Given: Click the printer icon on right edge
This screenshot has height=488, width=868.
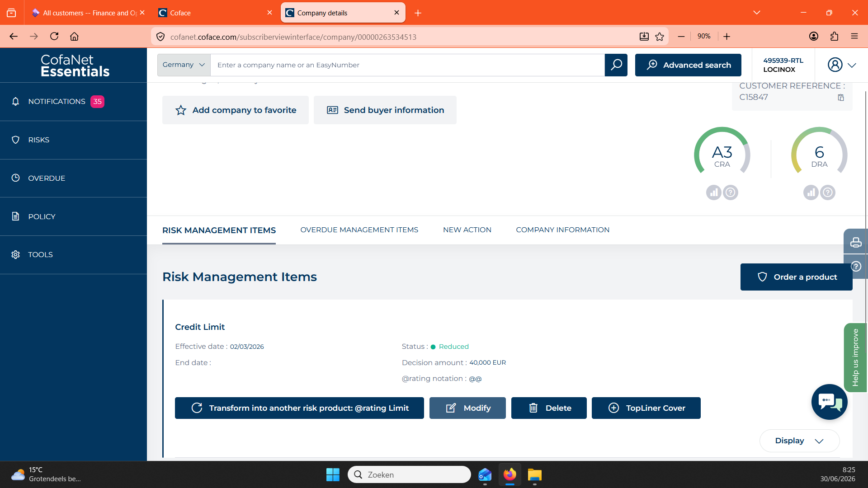Looking at the screenshot, I should (856, 242).
